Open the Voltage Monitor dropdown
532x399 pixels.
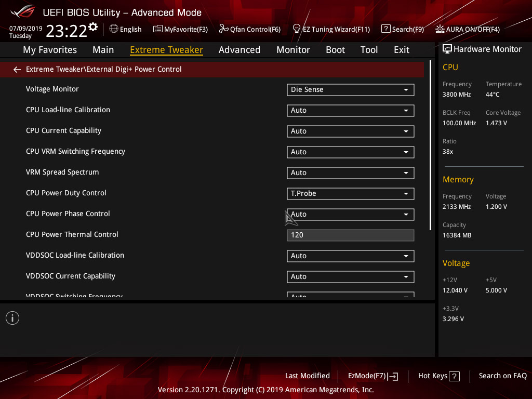tap(350, 89)
